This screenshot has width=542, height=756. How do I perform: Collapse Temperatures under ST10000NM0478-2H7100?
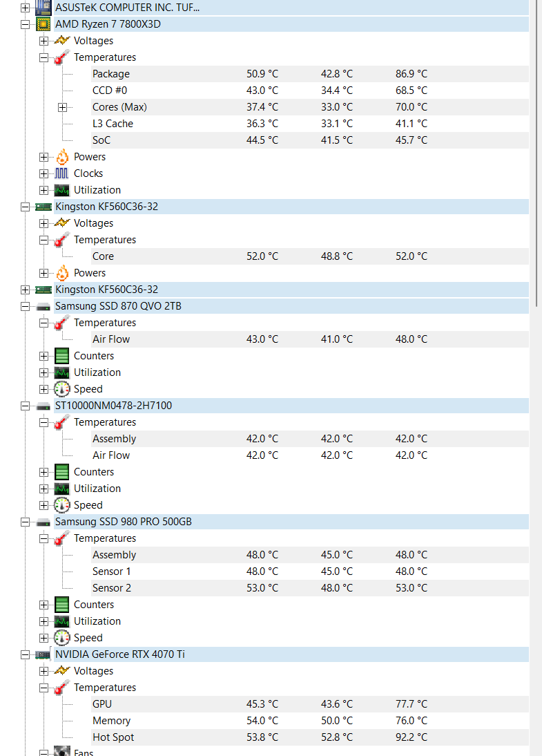(x=43, y=422)
